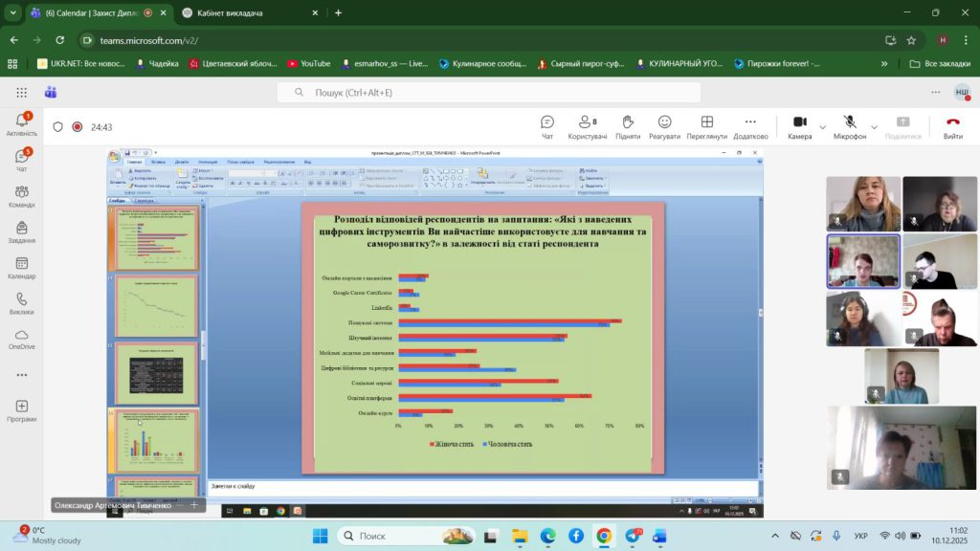This screenshot has height=551, width=980.
Task: Open the Teams Activity feed
Action: pyautogui.click(x=21, y=124)
